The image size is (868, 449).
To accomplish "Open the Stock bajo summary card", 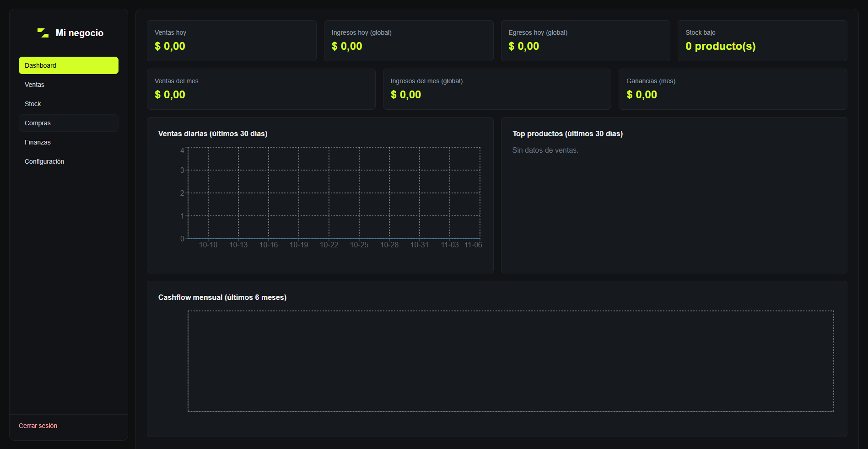I will [x=762, y=41].
